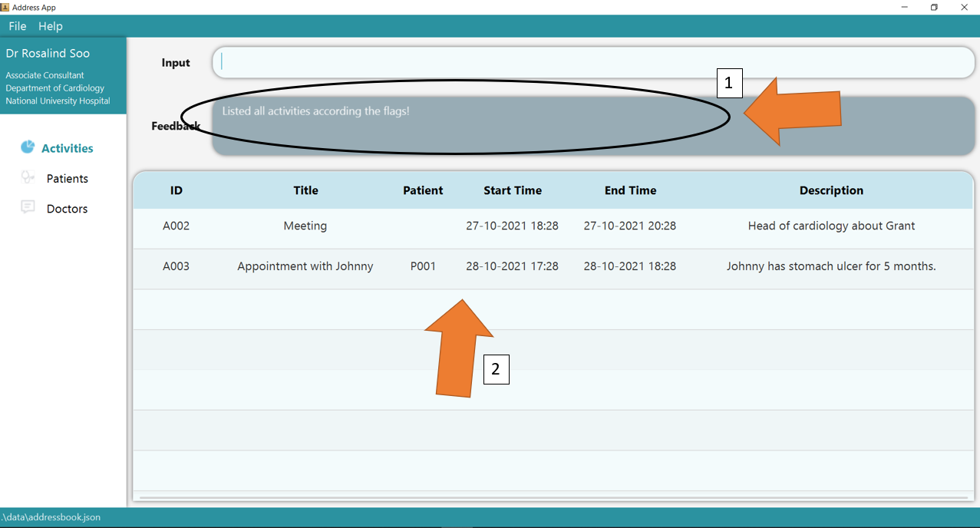Click the Activities pie chart icon

[x=28, y=147]
